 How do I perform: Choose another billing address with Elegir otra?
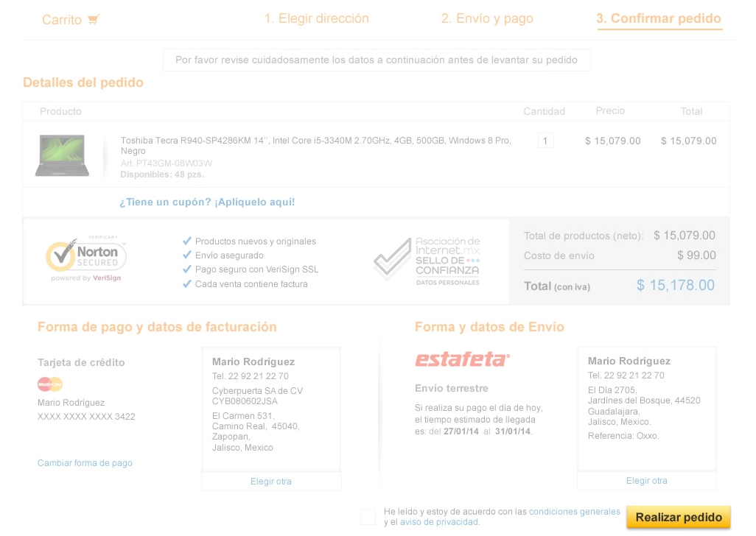(x=271, y=482)
